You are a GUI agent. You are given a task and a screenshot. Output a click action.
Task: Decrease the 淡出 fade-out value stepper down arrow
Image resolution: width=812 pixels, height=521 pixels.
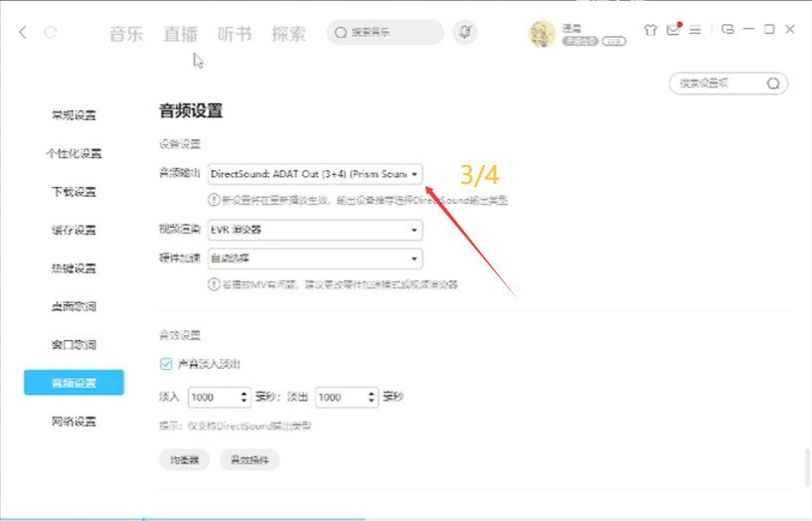tap(372, 401)
